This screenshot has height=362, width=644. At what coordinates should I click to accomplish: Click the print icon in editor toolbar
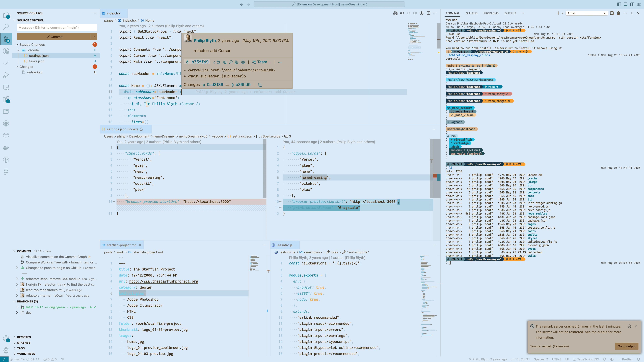[x=395, y=13]
